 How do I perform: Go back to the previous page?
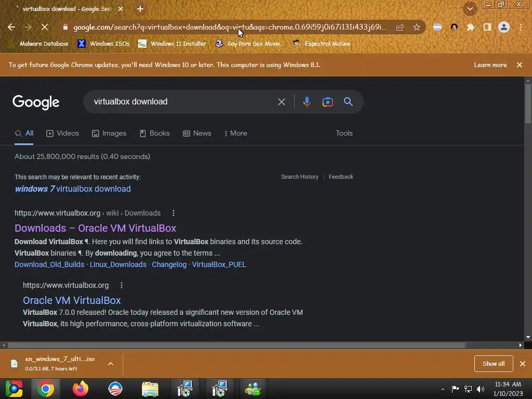[x=11, y=27]
